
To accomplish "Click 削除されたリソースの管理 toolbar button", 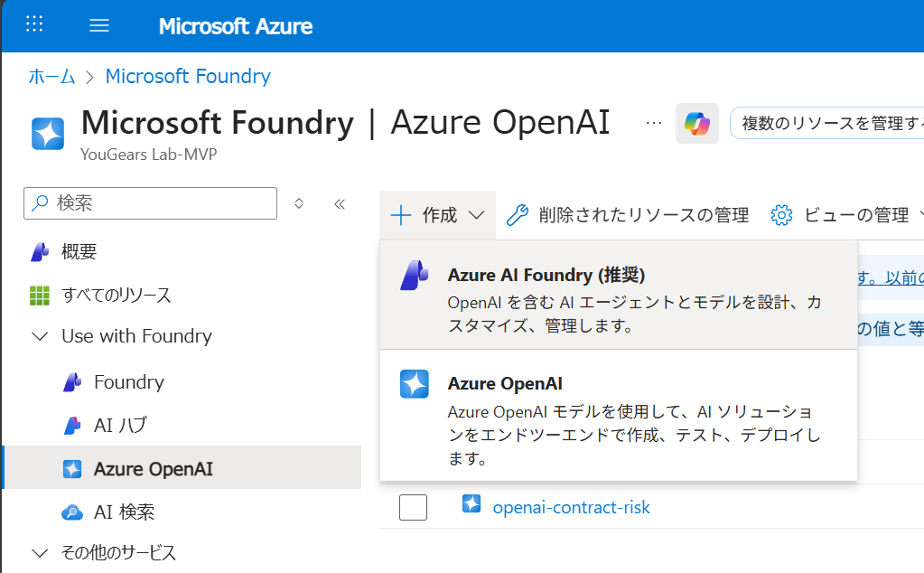I will 628,215.
